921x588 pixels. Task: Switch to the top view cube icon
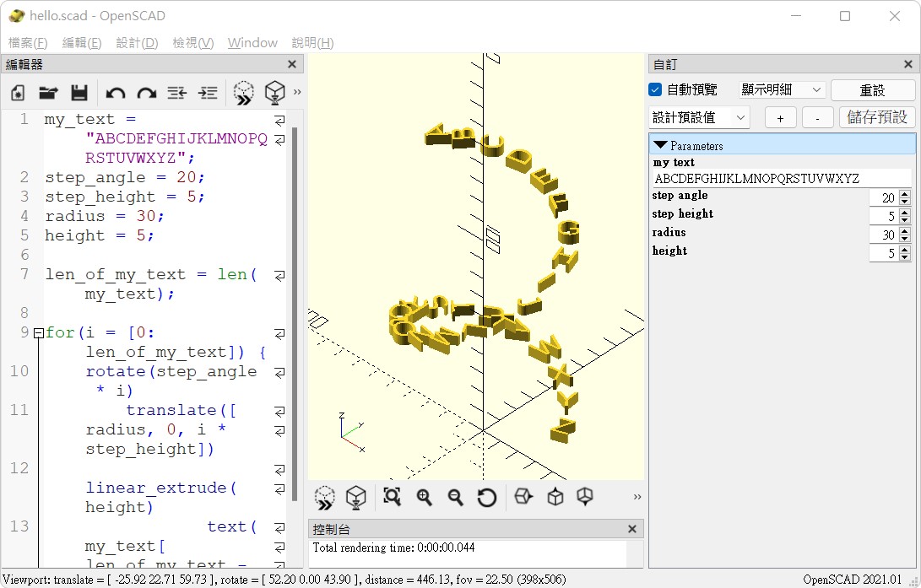coord(555,497)
